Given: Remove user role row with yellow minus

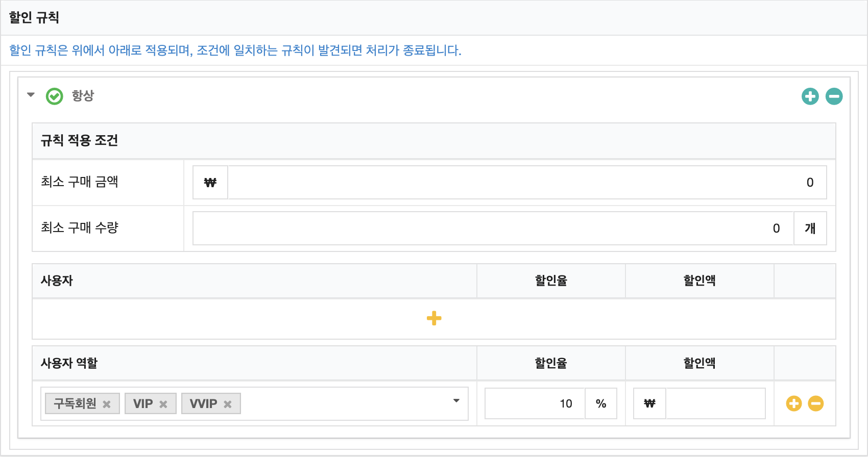Looking at the screenshot, I should pyautogui.click(x=816, y=403).
